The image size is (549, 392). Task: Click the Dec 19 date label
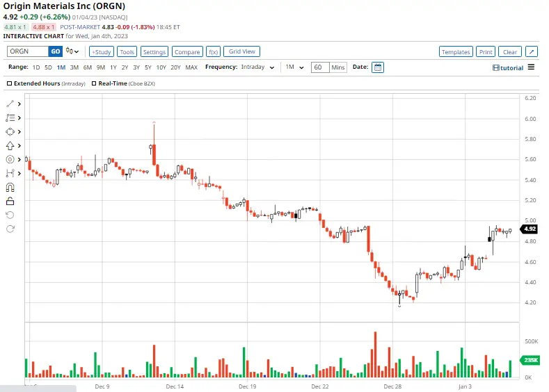247,386
